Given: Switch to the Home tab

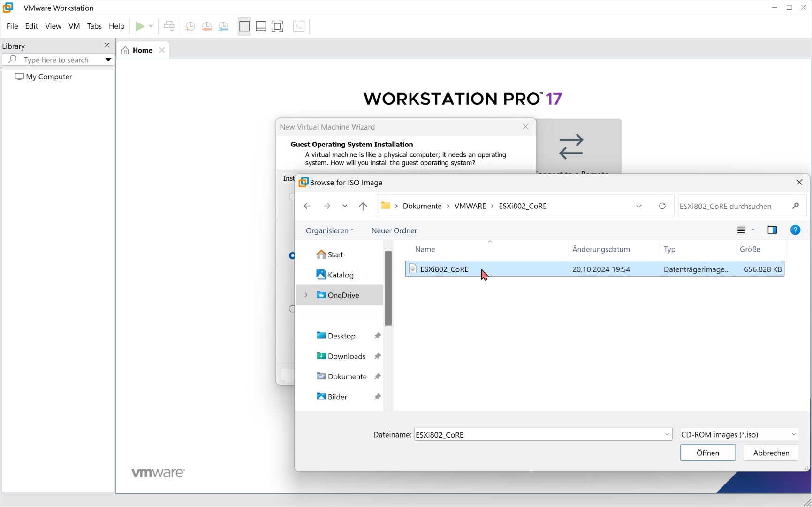Looking at the screenshot, I should coord(143,50).
